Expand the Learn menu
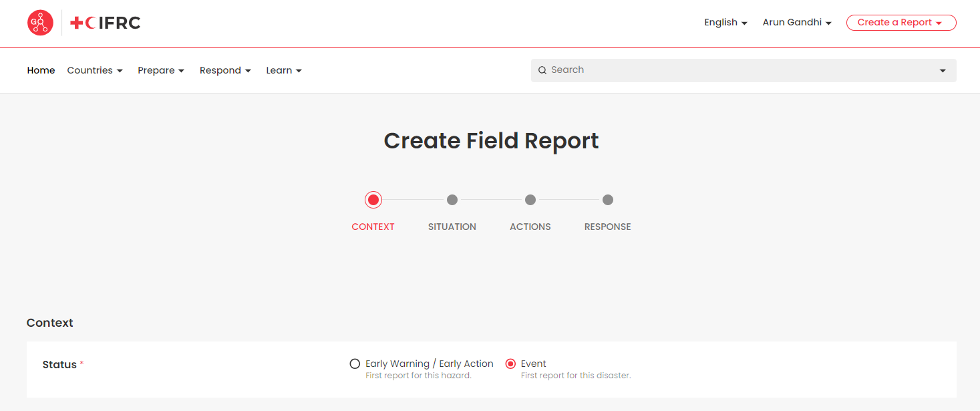 point(284,70)
